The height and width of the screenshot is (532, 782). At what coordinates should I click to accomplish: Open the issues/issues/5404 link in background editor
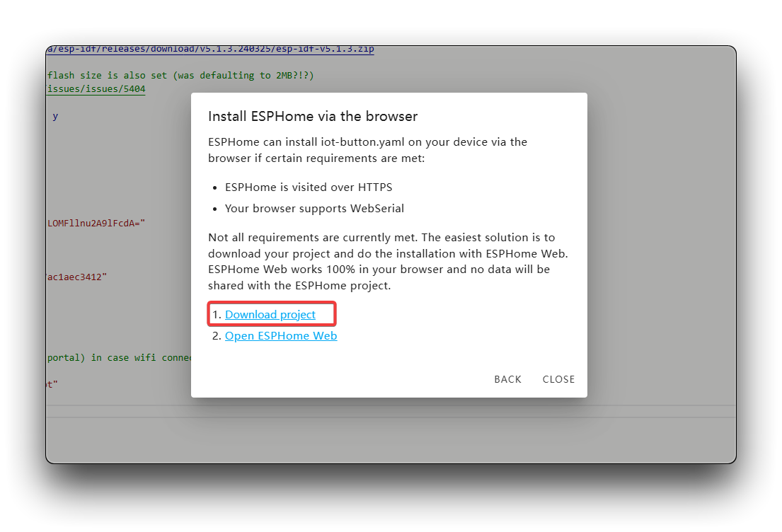(96, 89)
